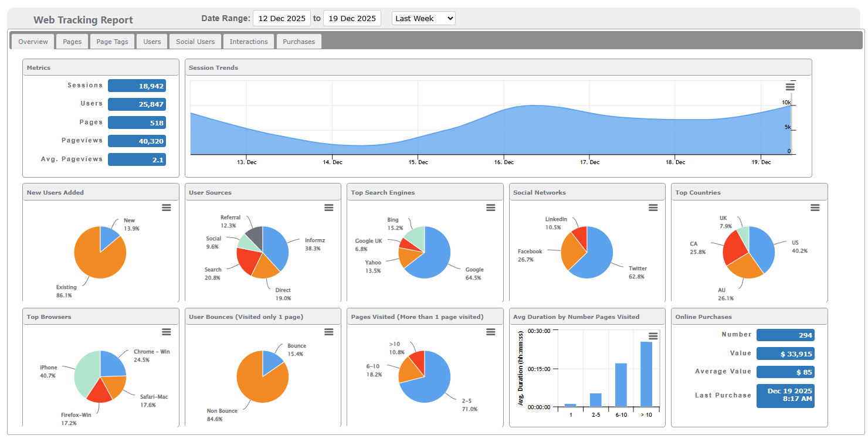Open the Pages Visited chart menu
This screenshot has height=442, width=868.
pos(491,332)
